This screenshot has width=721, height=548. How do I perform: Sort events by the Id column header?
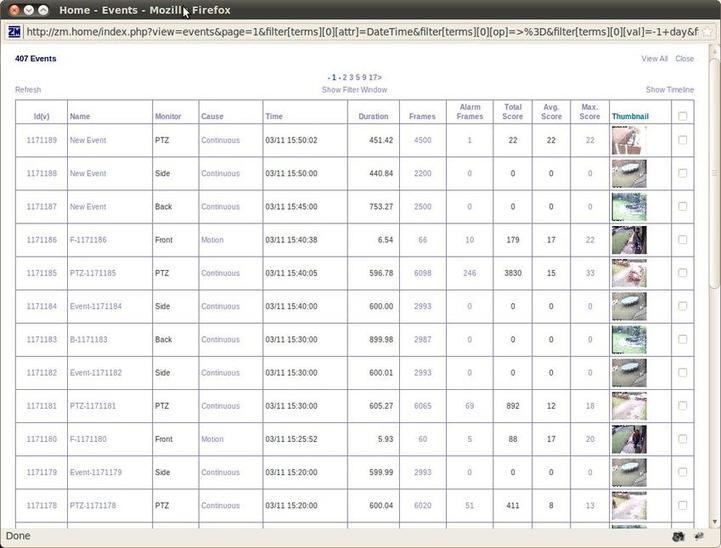click(x=41, y=116)
